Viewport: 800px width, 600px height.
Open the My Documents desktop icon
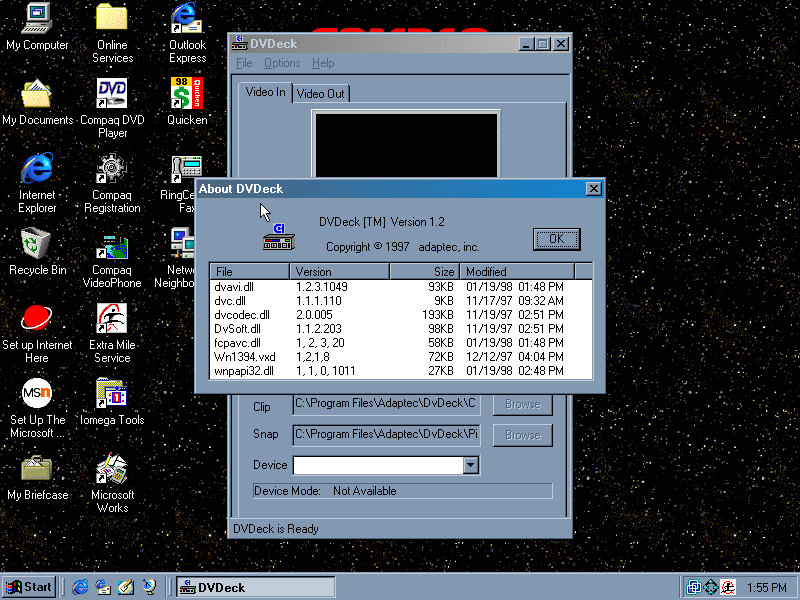coord(37,102)
